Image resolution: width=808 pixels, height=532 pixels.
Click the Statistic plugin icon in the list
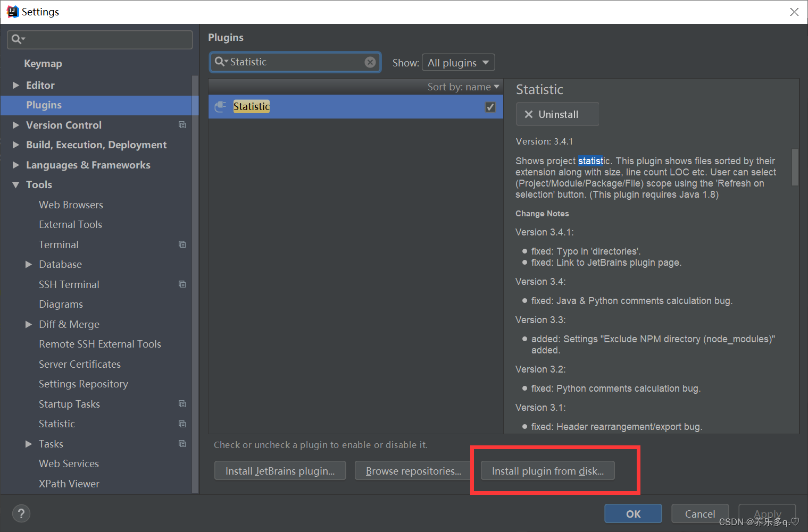[x=220, y=107]
